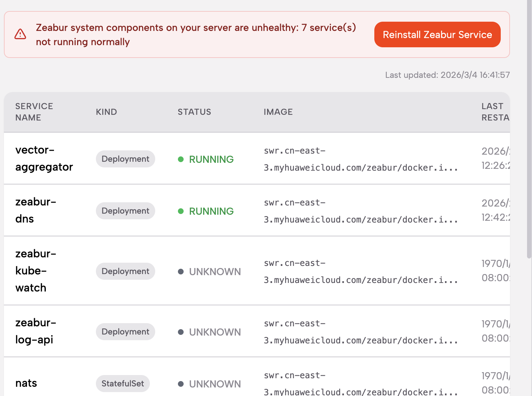Click green running dot for vector-aggregator
The height and width of the screenshot is (396, 532).
tap(181, 159)
